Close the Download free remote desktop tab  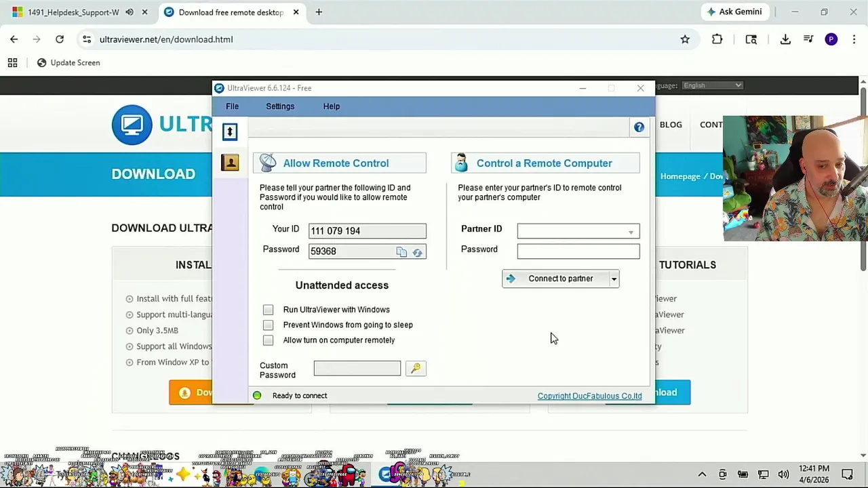click(x=296, y=12)
